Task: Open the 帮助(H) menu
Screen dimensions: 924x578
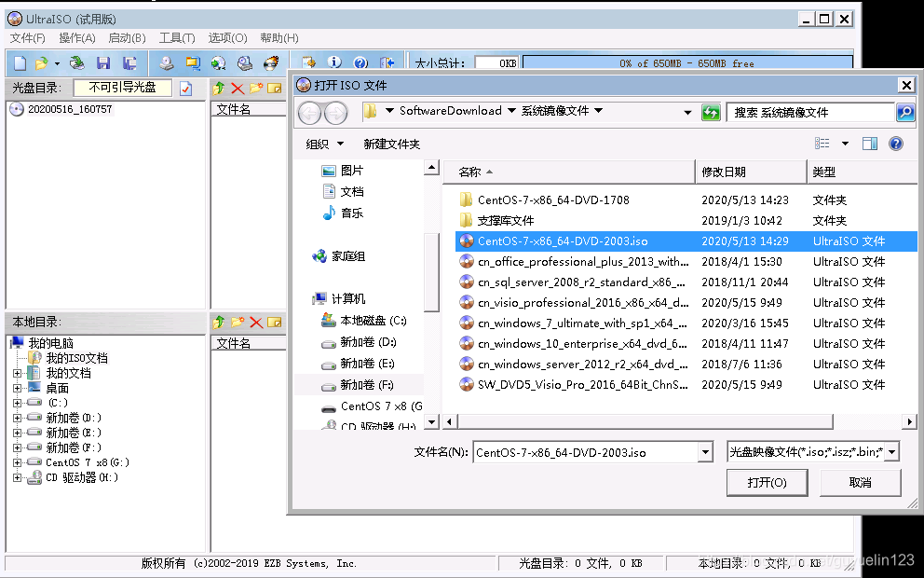Action: coord(279,37)
